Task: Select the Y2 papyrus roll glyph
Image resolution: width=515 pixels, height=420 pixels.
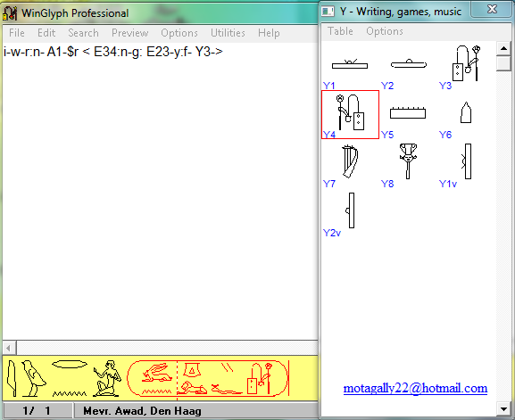Action: point(409,63)
